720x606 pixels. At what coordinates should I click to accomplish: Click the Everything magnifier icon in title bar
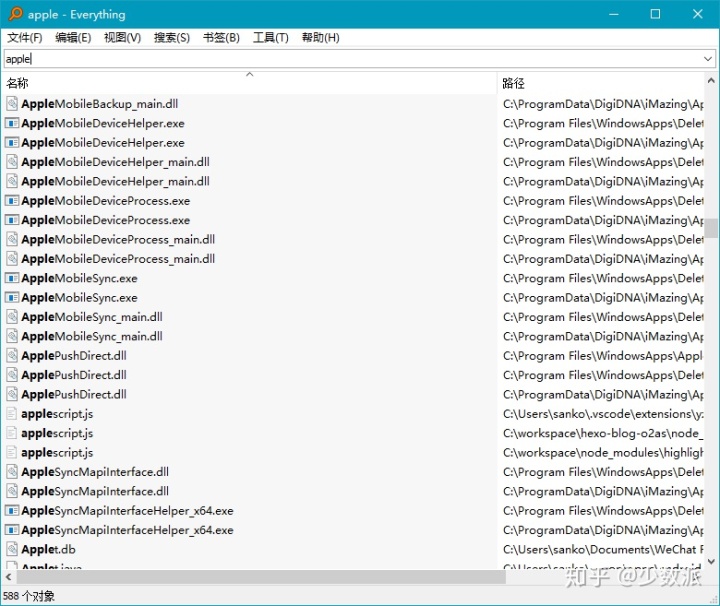click(x=16, y=14)
